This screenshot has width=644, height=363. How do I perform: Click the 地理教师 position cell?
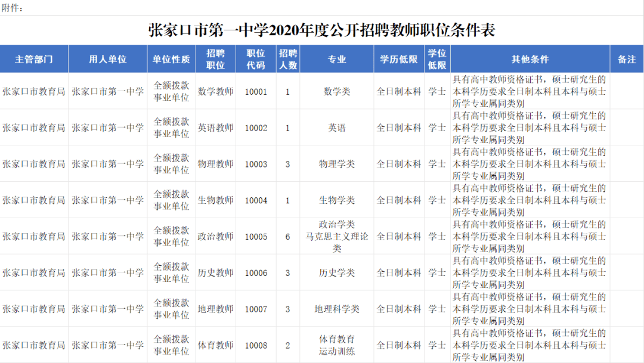(216, 309)
